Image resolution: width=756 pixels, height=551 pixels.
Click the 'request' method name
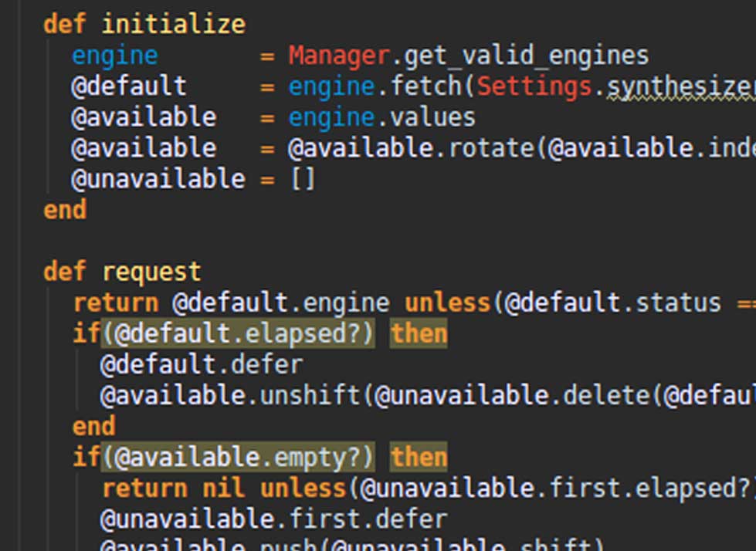click(151, 272)
